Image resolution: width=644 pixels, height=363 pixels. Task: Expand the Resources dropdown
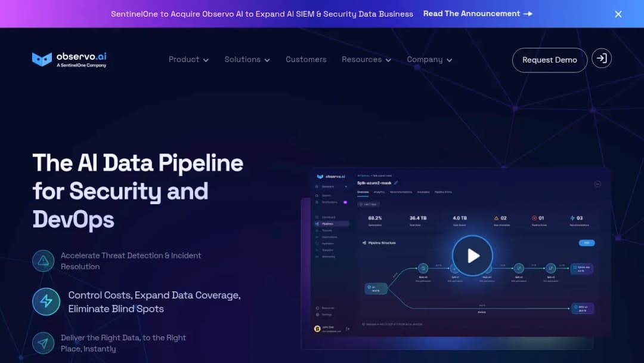tap(366, 60)
